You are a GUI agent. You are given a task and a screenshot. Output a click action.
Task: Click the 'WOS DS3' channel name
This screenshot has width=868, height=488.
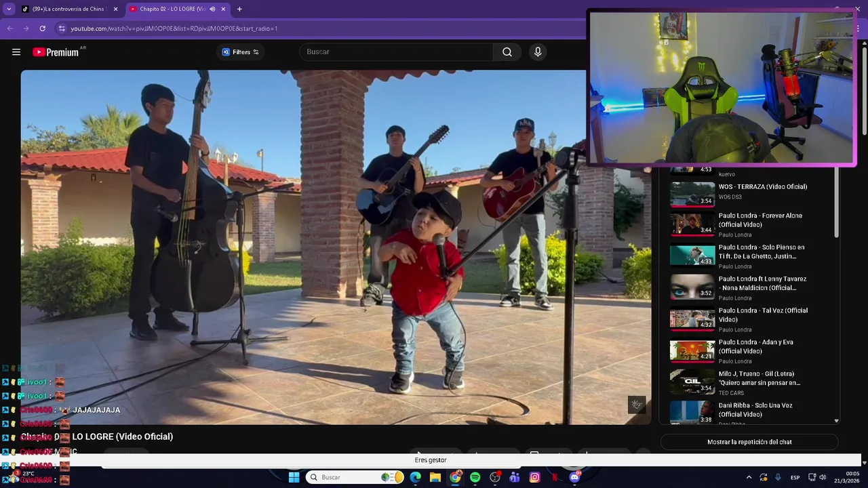[x=730, y=197]
